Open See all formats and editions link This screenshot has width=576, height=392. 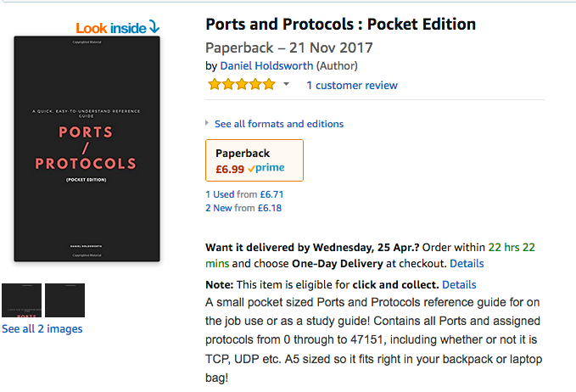pos(278,124)
